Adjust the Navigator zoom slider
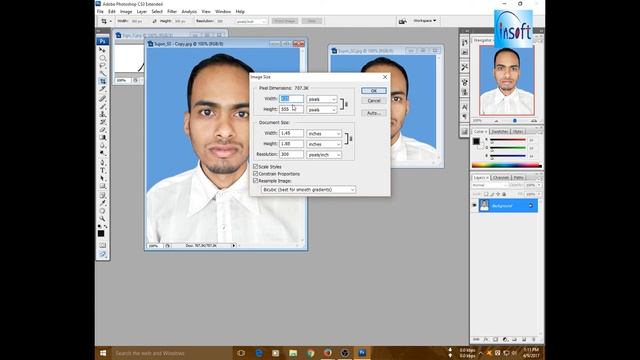The image size is (640, 360). [515, 121]
